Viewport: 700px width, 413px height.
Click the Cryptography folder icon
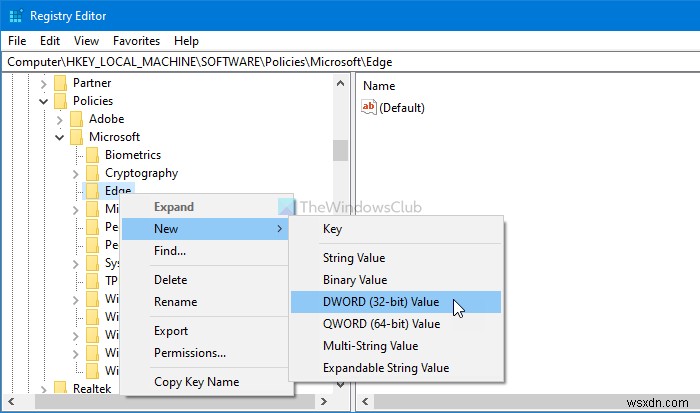pyautogui.click(x=92, y=173)
